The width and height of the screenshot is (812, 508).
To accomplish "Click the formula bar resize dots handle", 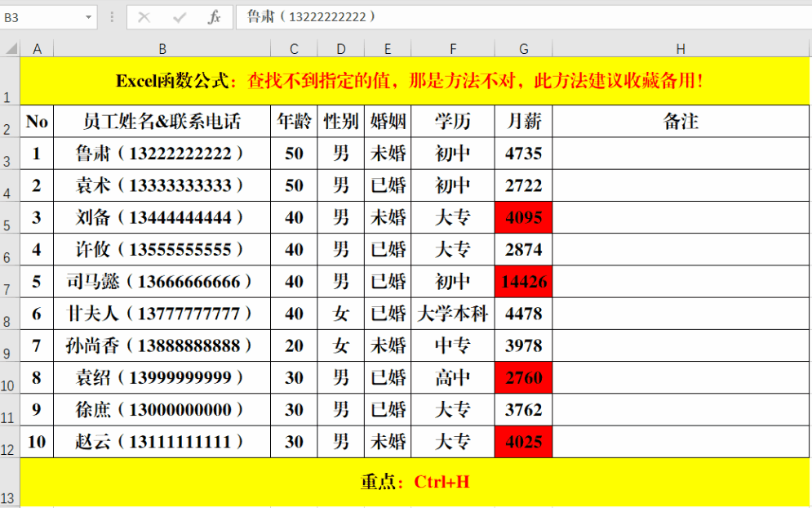I will click(x=112, y=18).
